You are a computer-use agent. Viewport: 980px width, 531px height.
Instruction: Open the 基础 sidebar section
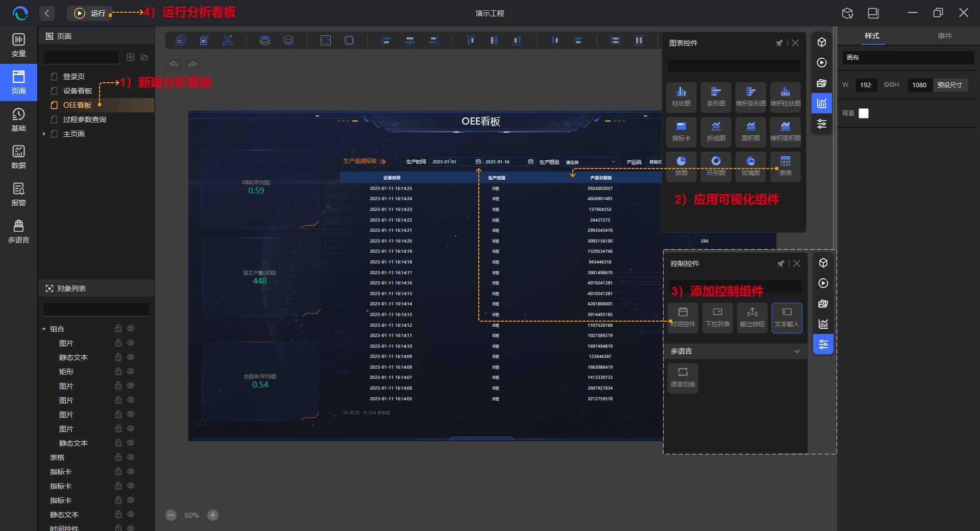pos(18,120)
